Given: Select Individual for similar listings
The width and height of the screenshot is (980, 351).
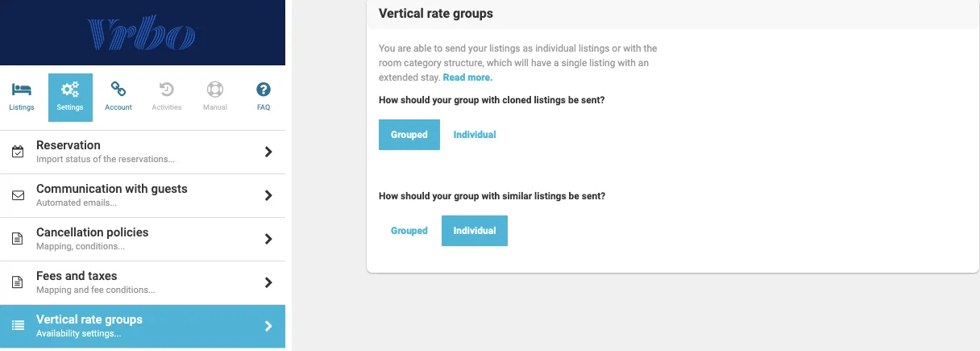Looking at the screenshot, I should 475,231.
